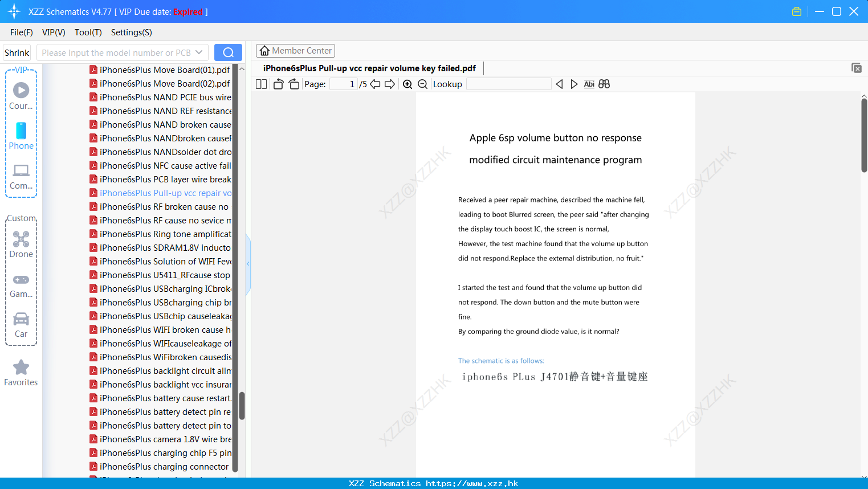Open iPhone6sPlus USBcharging ICbroke file
868x489 pixels.
[160, 289]
